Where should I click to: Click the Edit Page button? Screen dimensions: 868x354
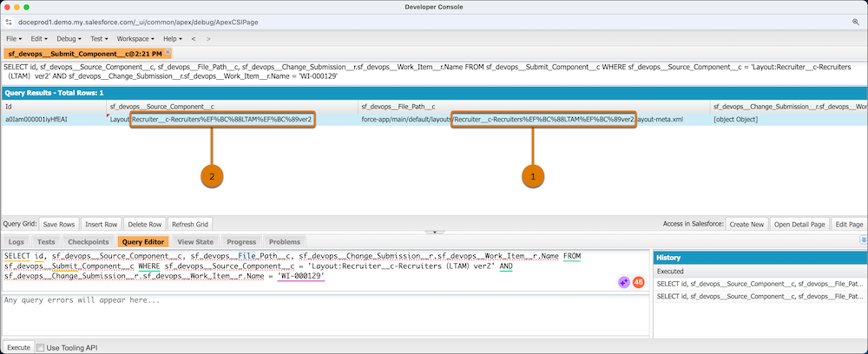[x=849, y=224]
